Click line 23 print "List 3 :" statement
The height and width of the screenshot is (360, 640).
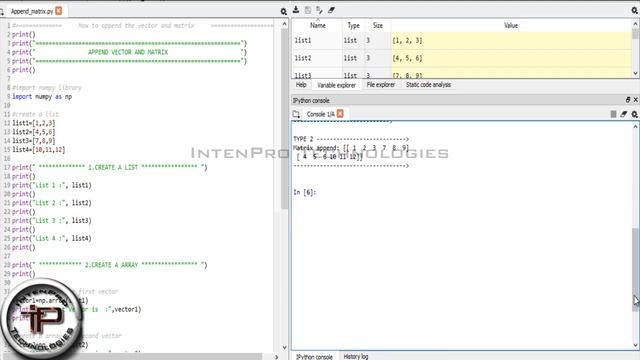coord(51,220)
